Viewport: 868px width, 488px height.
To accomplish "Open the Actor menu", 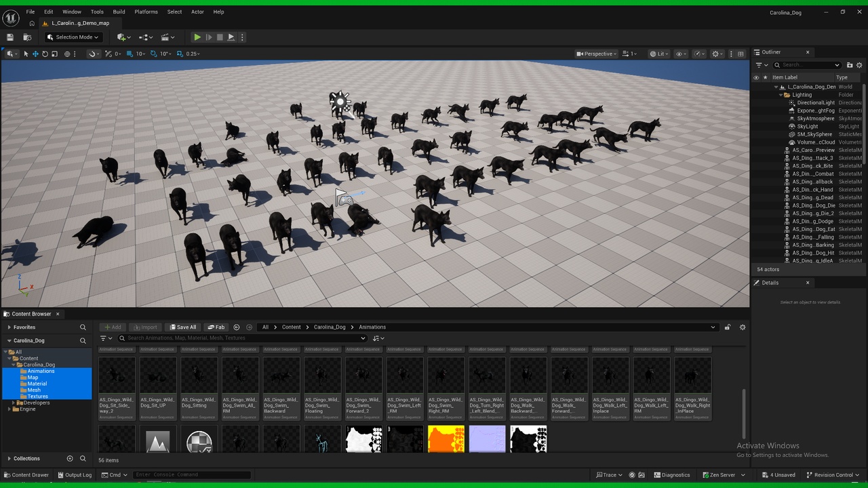I will (x=197, y=12).
